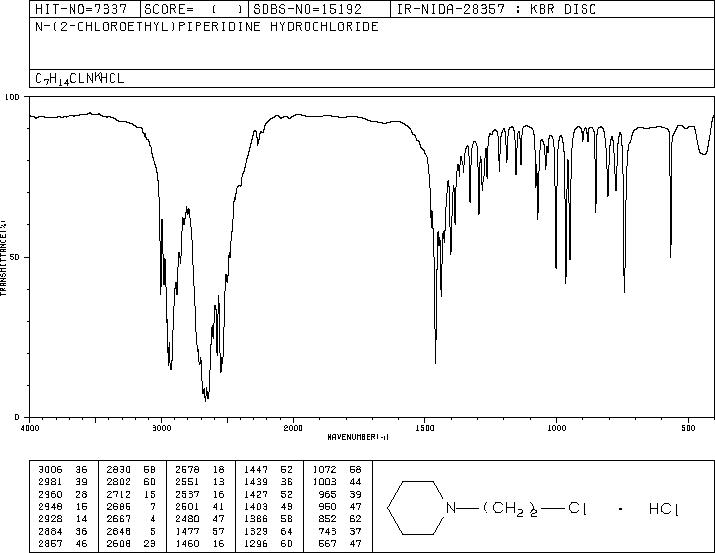Select the 1003 entry in the peak table

coord(337,482)
